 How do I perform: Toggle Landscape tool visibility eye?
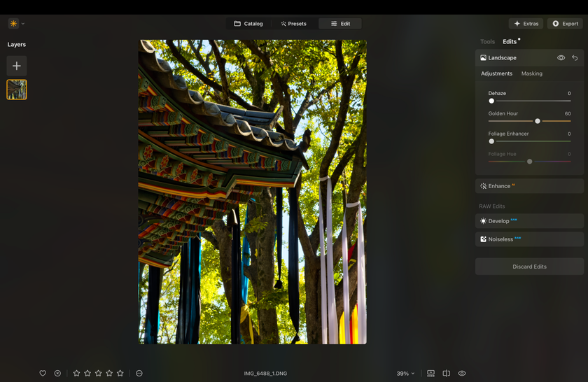tap(561, 58)
